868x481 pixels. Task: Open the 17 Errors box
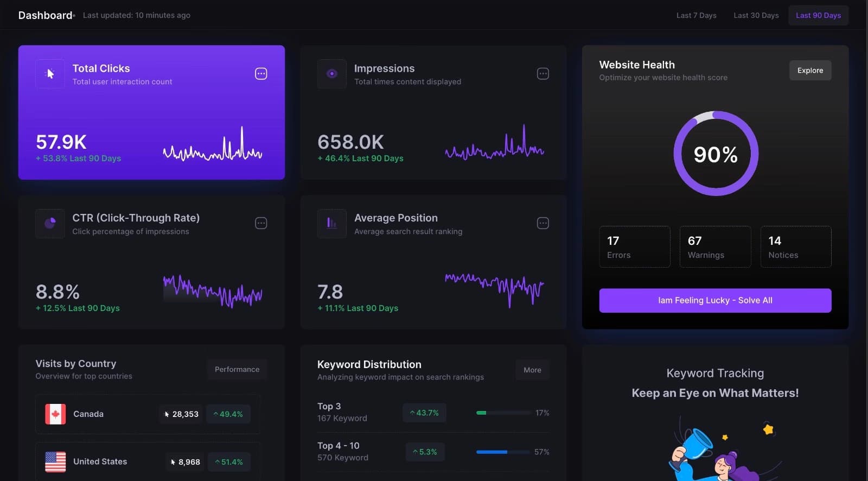[634, 247]
